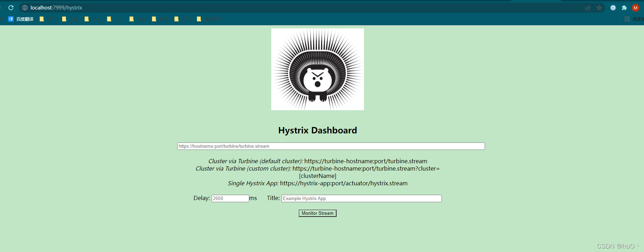The width and height of the screenshot is (644, 252).
Task: Open the Extensions puzzle piece menu
Action: (624, 8)
